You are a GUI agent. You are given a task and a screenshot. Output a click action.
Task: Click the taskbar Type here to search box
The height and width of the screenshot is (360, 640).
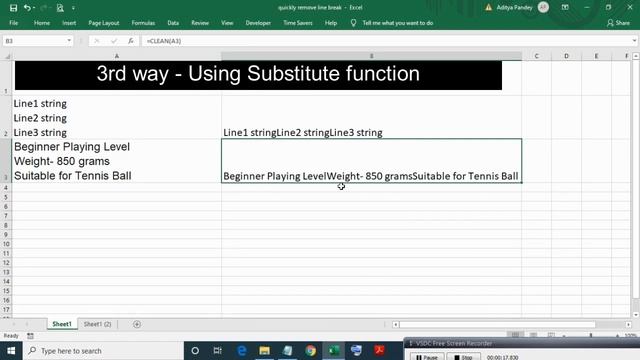coord(103,351)
